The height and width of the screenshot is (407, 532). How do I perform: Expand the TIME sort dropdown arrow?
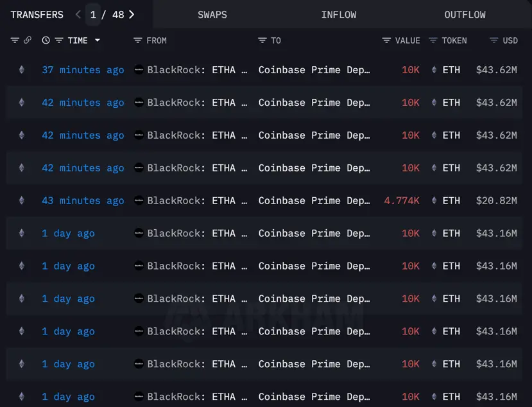click(98, 40)
